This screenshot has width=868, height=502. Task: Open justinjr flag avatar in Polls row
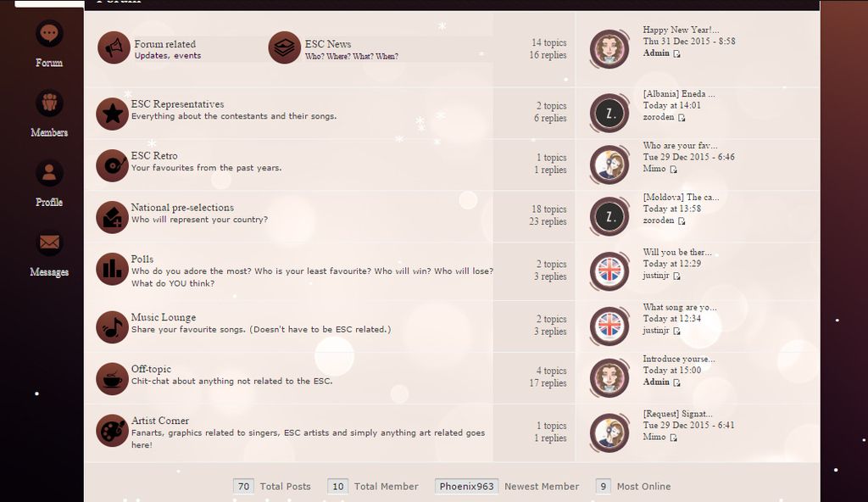coord(609,271)
